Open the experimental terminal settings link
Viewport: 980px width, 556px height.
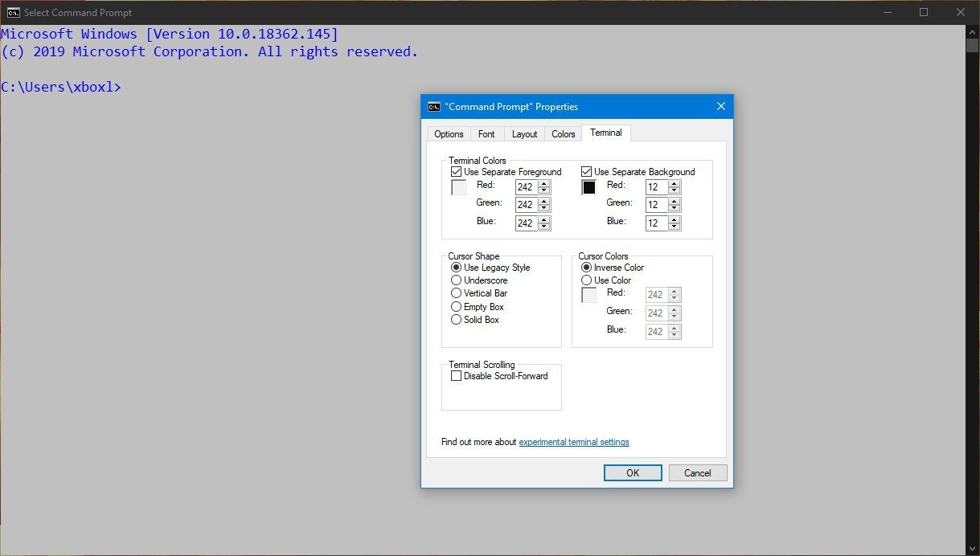pos(574,442)
